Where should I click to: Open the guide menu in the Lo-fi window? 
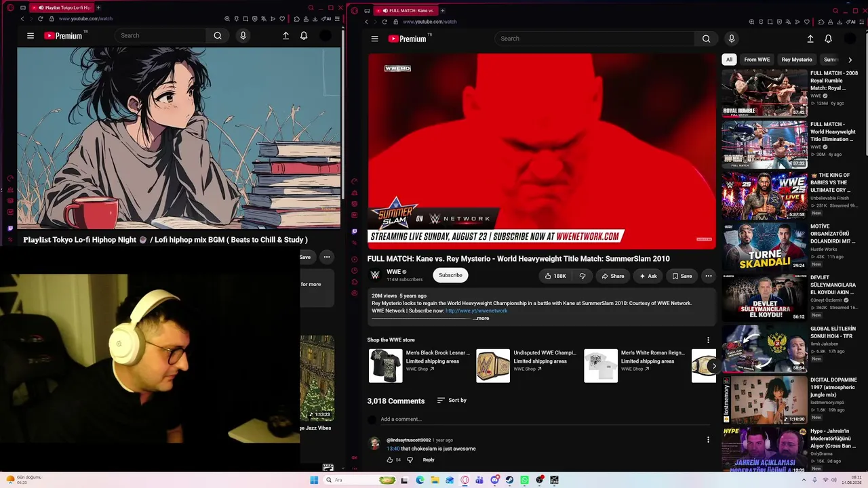pos(31,35)
